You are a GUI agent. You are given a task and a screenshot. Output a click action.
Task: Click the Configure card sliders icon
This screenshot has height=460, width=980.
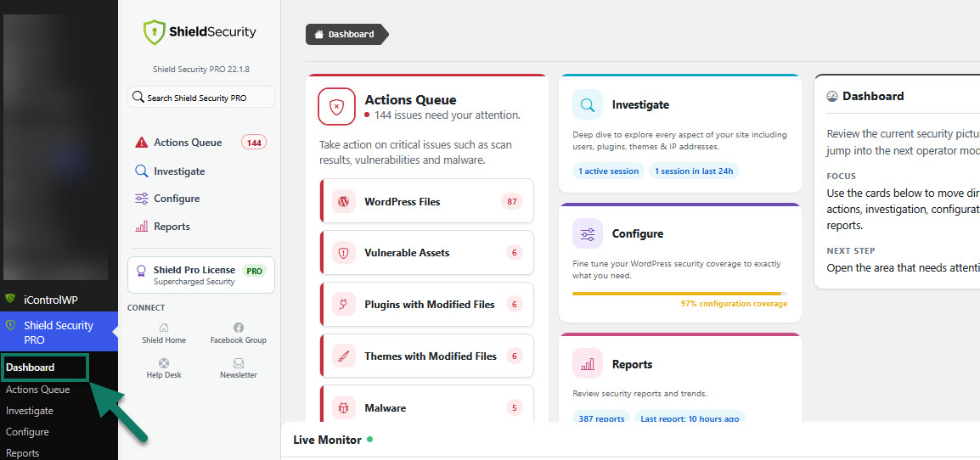588,233
